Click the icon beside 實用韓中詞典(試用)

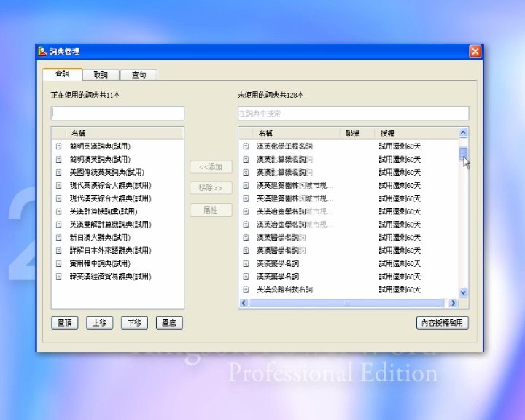tap(58, 263)
